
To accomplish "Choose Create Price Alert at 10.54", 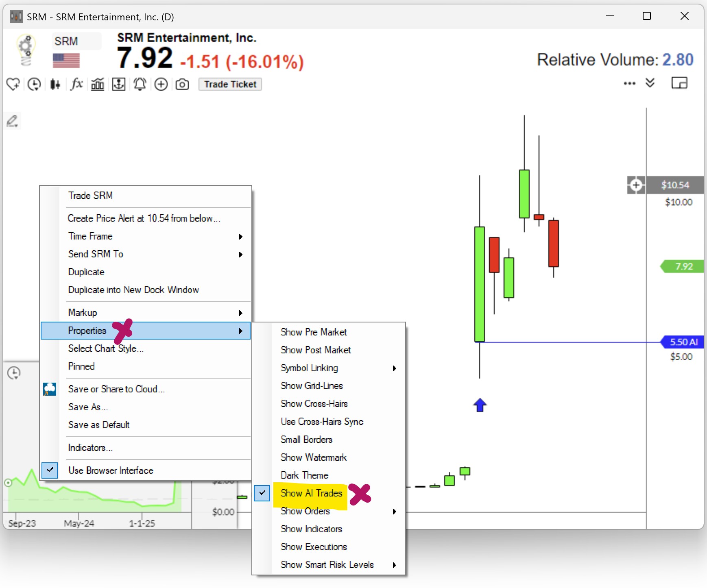I will 146,218.
